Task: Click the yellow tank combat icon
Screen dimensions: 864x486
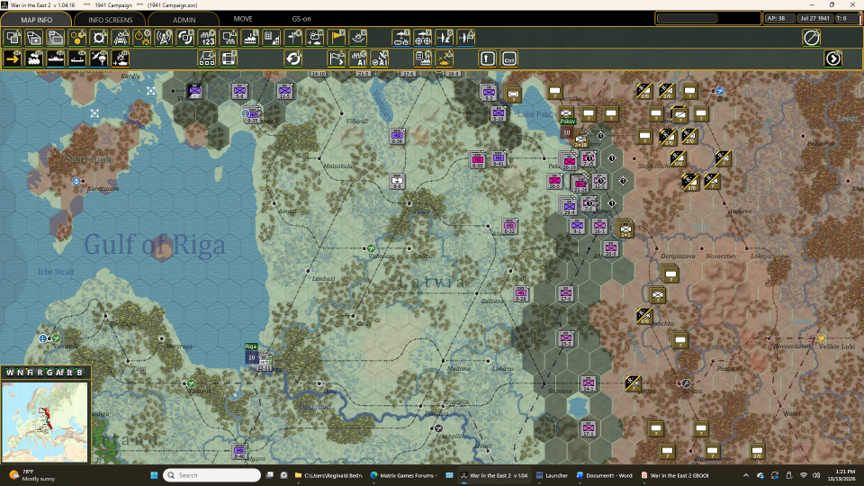Action: point(444,58)
